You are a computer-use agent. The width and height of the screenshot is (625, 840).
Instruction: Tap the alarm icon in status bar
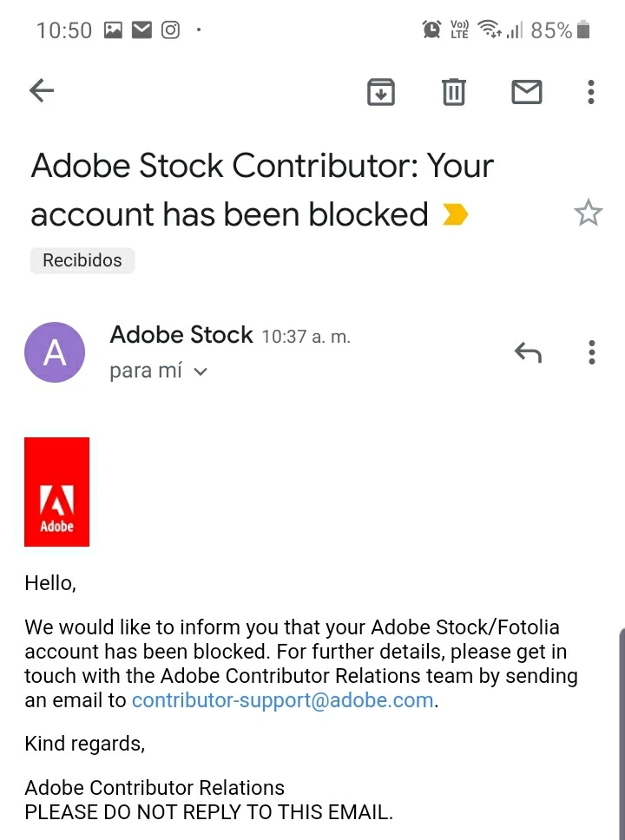431,30
